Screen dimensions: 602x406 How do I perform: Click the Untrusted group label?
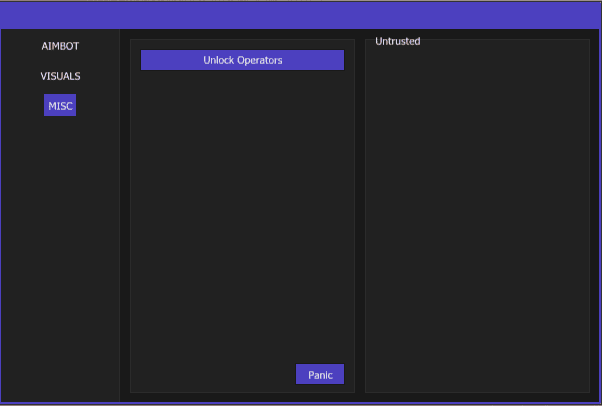[397, 41]
